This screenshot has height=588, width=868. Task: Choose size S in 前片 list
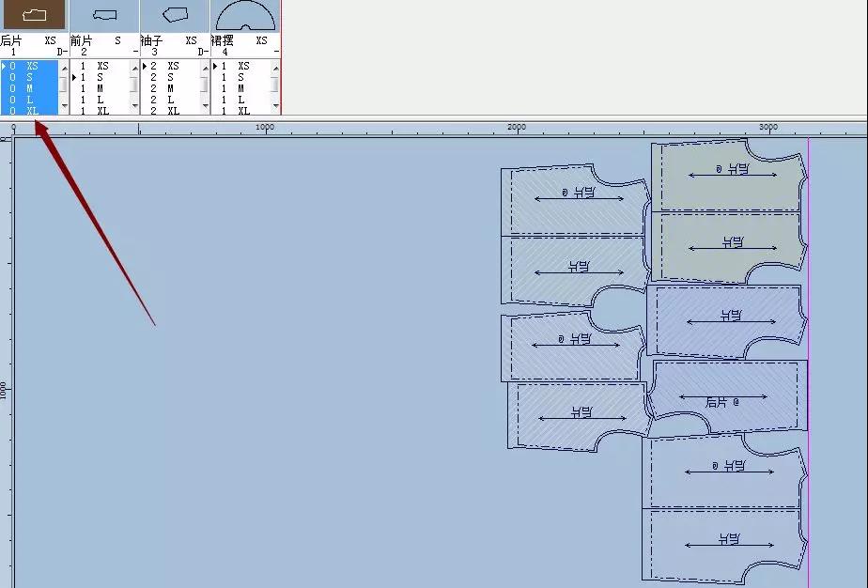[102, 77]
